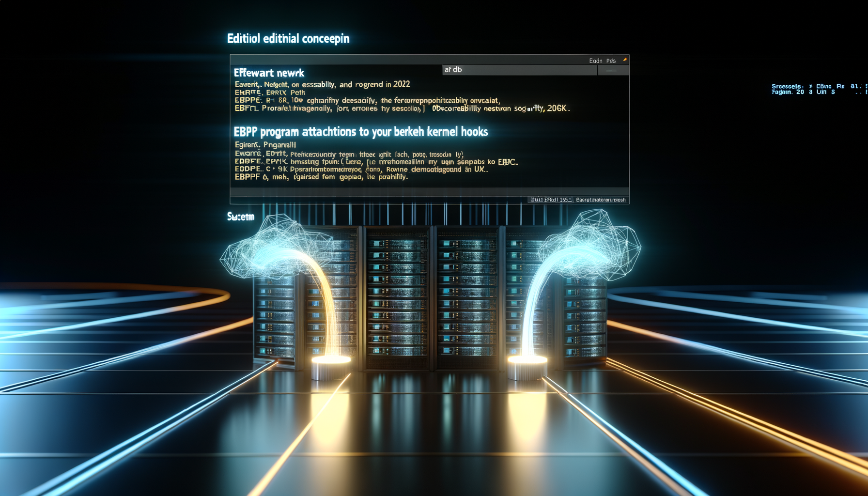Click the line ending 'the porahility.'
Image resolution: width=868 pixels, height=496 pixels.
tap(321, 177)
